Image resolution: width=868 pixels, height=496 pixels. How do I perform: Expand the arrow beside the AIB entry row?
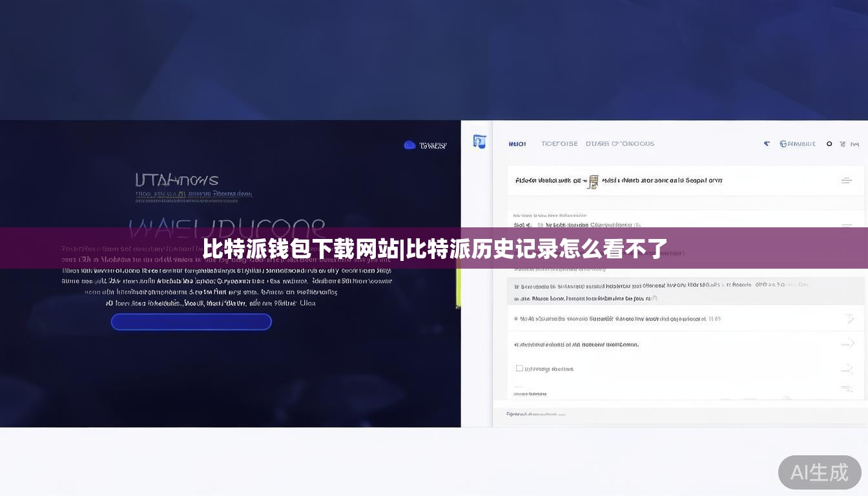(x=849, y=344)
